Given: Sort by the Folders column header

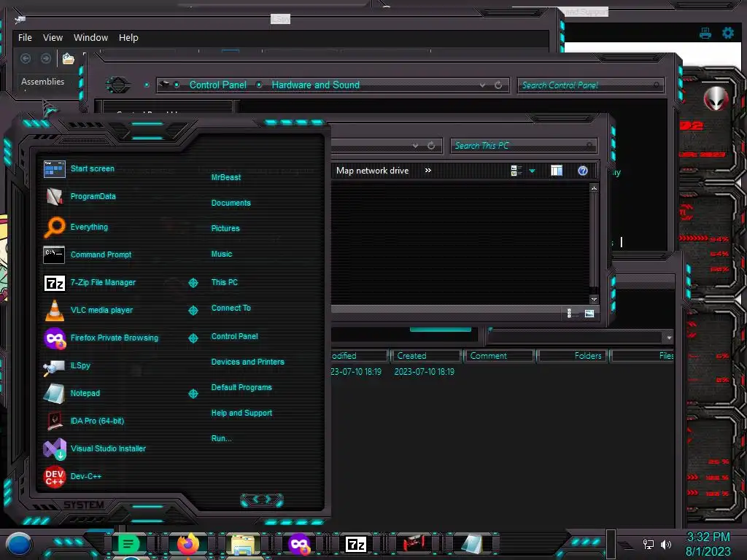Looking at the screenshot, I should [x=572, y=356].
